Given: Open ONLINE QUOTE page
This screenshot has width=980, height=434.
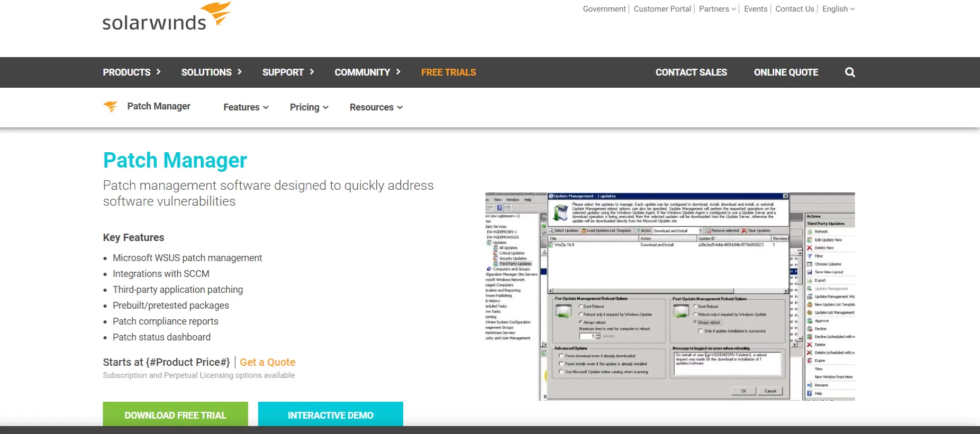Looking at the screenshot, I should [x=786, y=72].
